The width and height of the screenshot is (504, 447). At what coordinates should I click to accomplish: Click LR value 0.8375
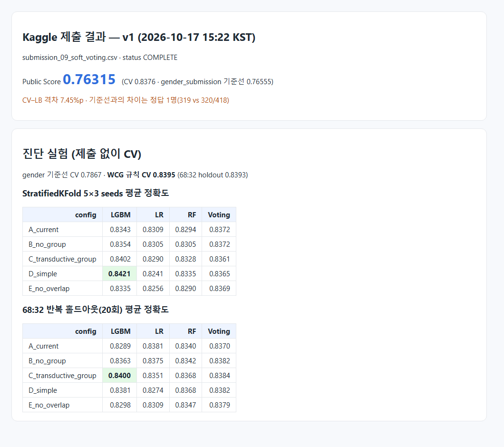(153, 361)
